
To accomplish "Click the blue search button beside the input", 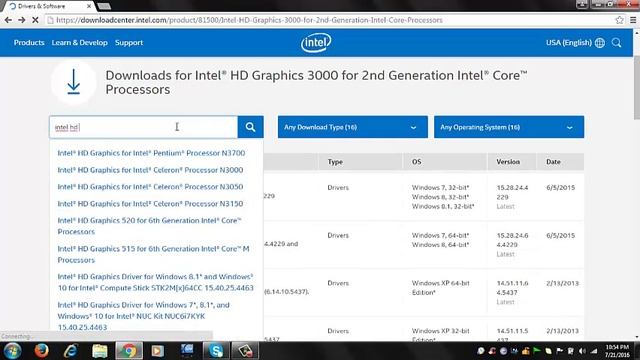I will click(250, 127).
